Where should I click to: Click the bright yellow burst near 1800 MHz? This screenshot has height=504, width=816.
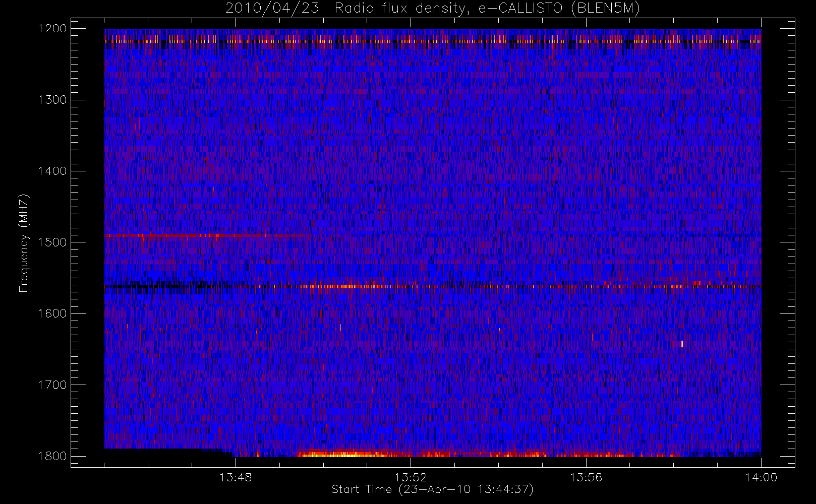pos(343,454)
